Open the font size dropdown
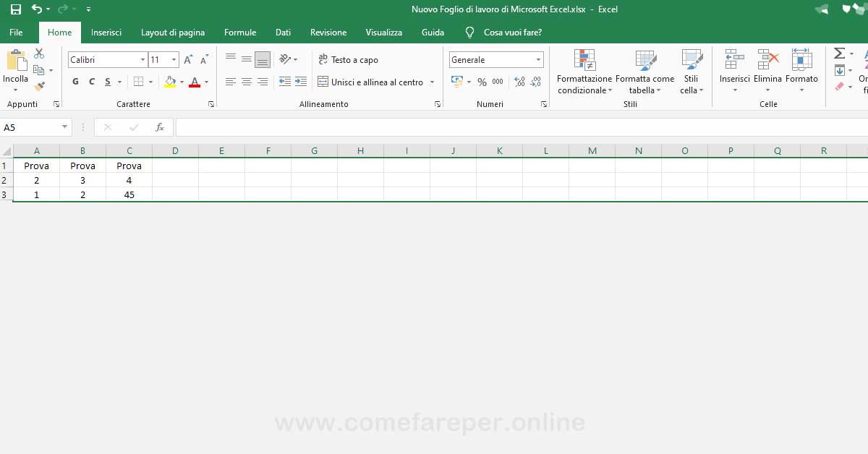868x454 pixels. tap(173, 59)
